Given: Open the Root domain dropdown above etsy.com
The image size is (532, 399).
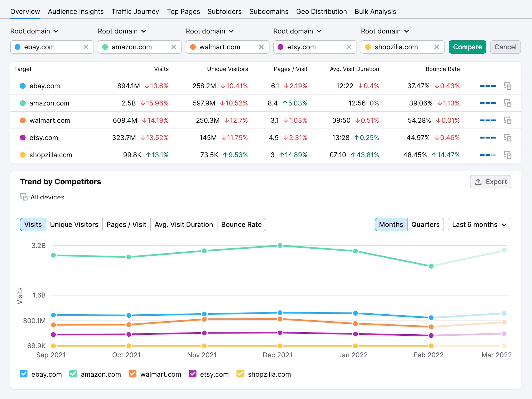Looking at the screenshot, I should click(x=298, y=31).
